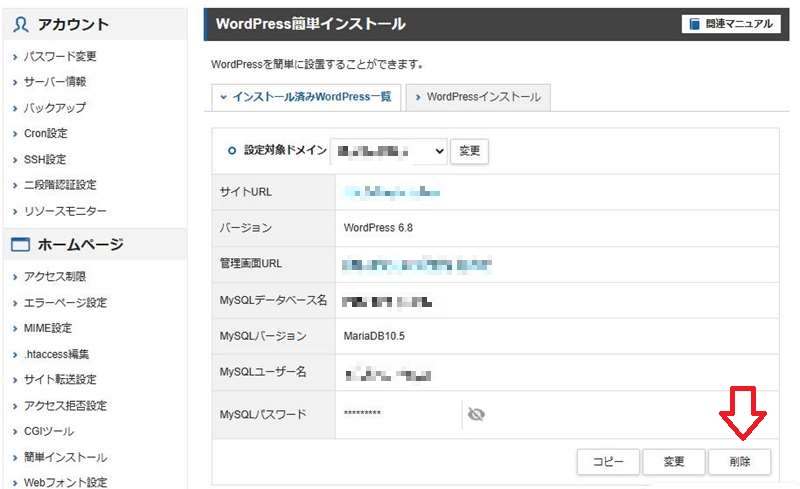This screenshot has height=489, width=800.
Task: Open CGIツール in the sidebar
Action: [x=48, y=431]
